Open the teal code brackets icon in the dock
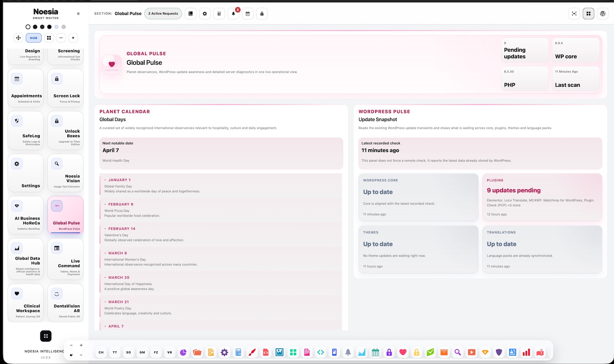This screenshot has height=364, width=614. point(320,352)
